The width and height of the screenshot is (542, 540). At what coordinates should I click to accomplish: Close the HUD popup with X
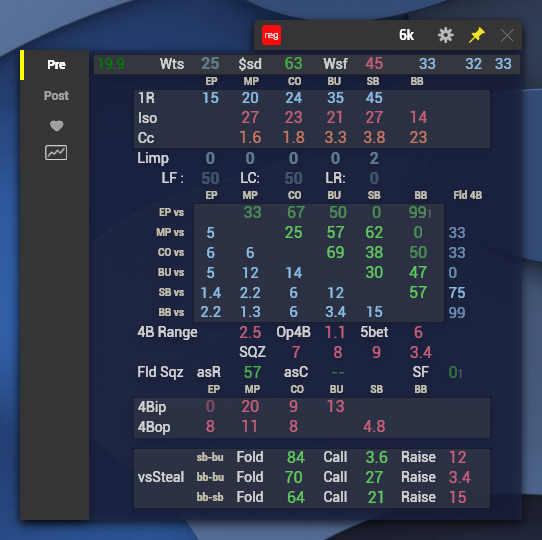(x=507, y=35)
